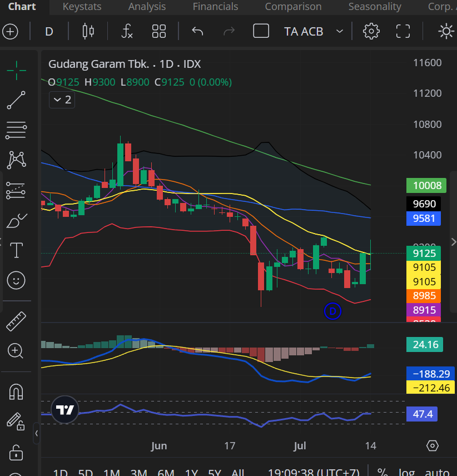Open the emoji icons tool

tap(16, 280)
